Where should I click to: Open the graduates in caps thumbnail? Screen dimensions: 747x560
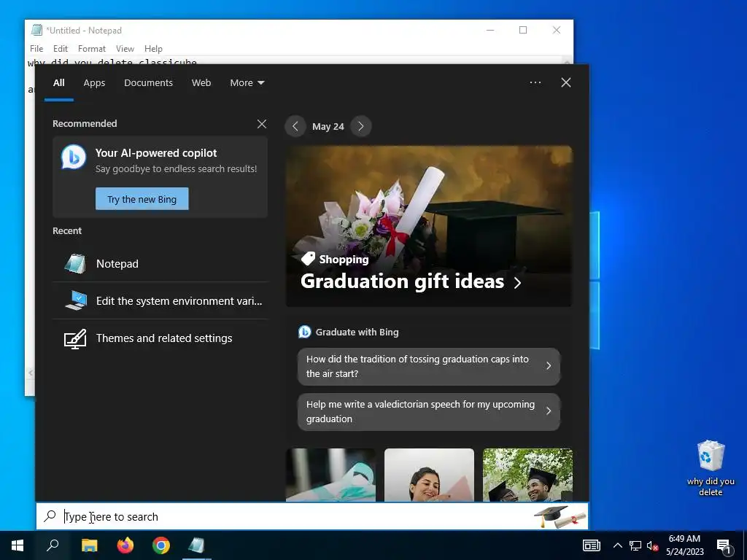[527, 475]
